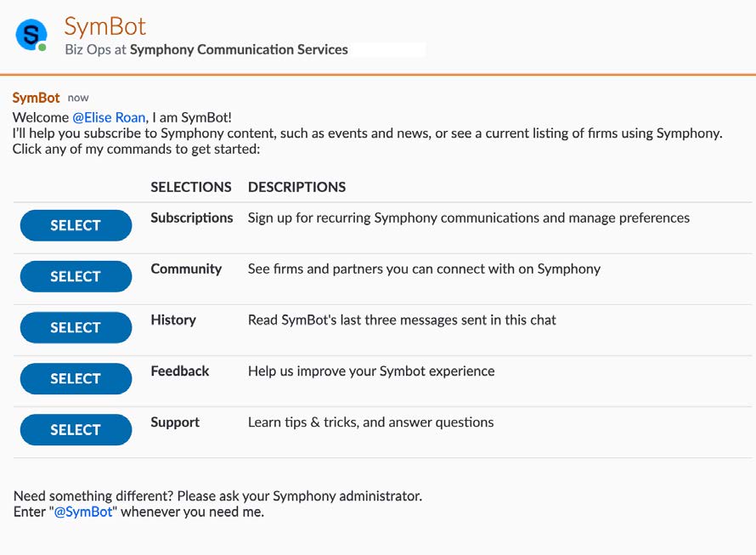Image resolution: width=756 pixels, height=555 pixels.
Task: Click the Support label text
Action: (x=175, y=422)
